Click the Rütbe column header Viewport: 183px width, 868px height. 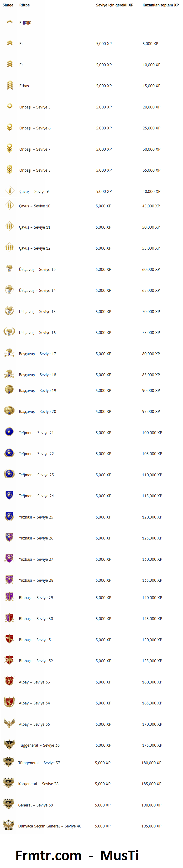click(x=25, y=5)
